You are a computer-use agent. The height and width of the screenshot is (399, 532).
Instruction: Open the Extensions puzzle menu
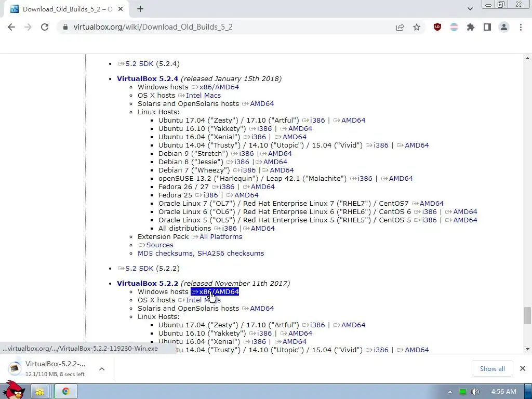click(x=471, y=27)
